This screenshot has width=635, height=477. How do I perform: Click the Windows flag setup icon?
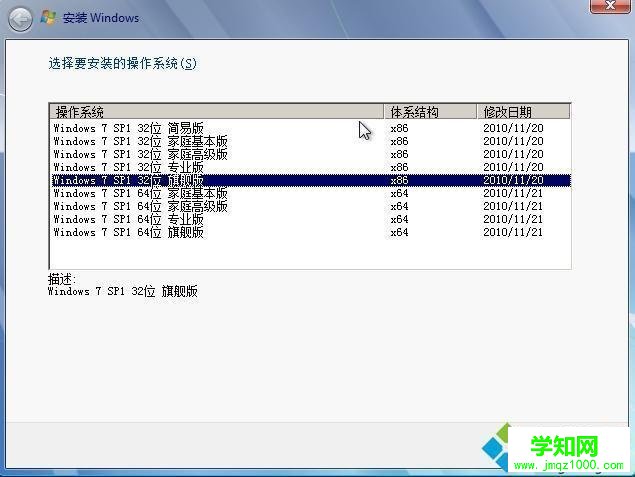tap(48, 18)
